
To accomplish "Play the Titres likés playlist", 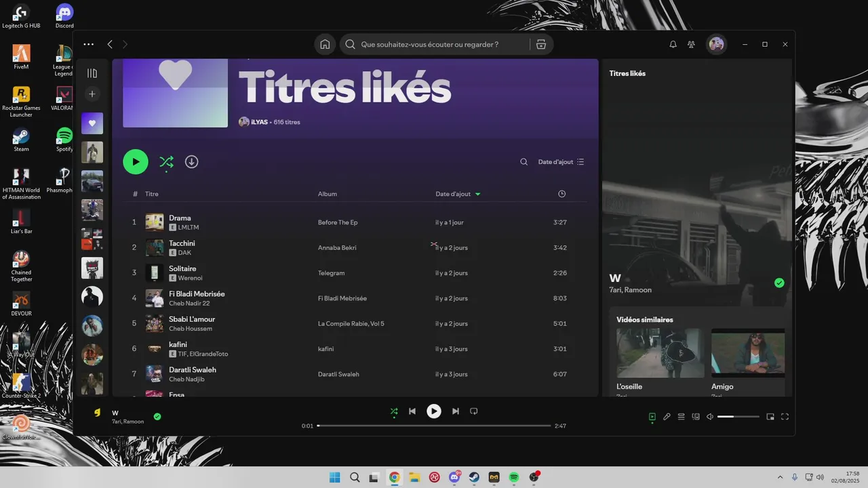I will pos(136,162).
